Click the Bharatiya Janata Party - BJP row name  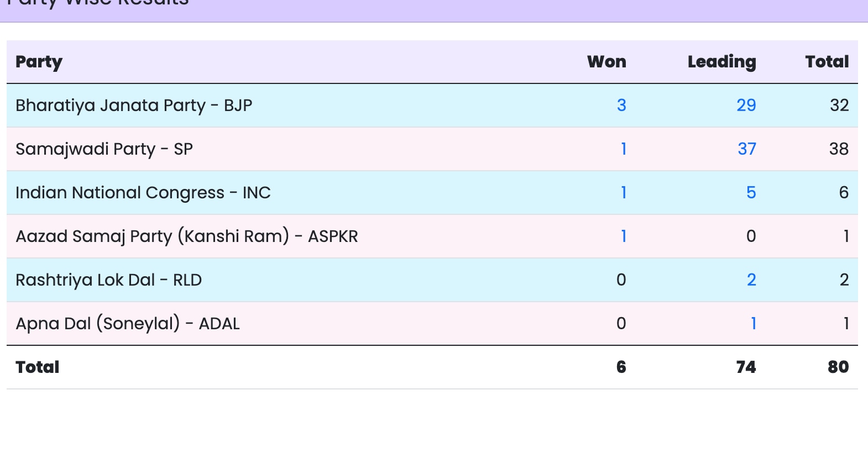click(134, 105)
